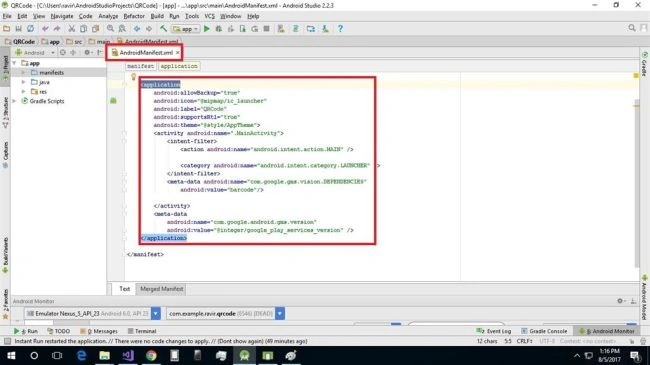
Task: Expand the java folder
Action: (x=24, y=82)
